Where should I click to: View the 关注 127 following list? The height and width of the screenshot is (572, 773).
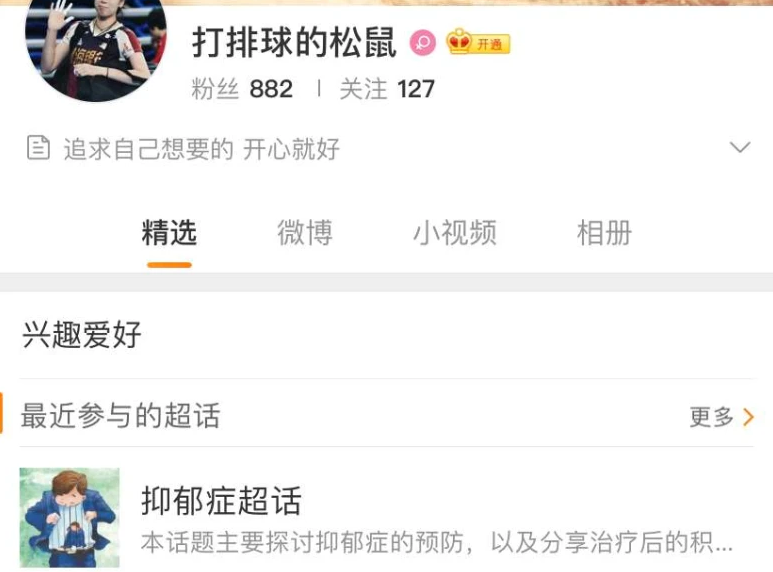pos(387,89)
